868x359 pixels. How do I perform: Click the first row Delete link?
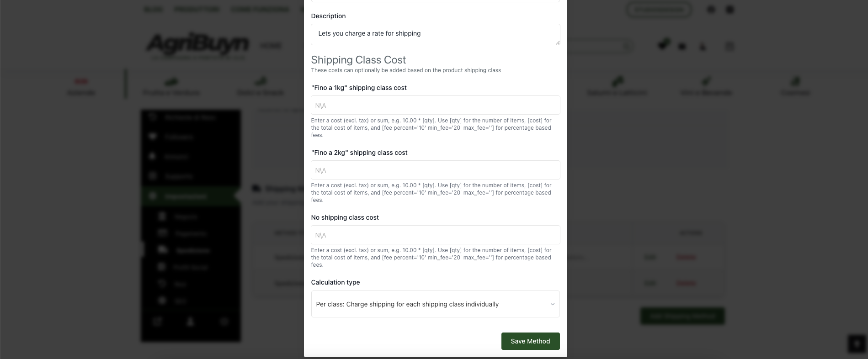(x=686, y=257)
